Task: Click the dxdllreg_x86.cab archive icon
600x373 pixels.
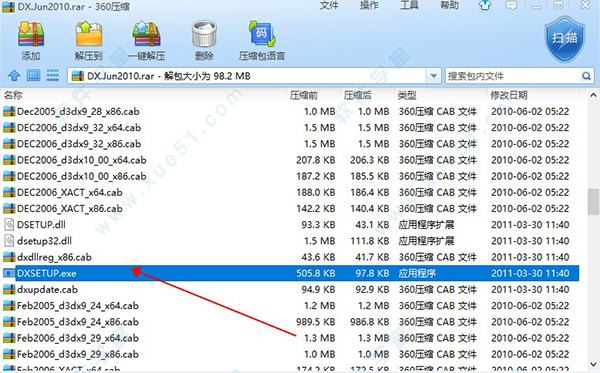Action: point(9,257)
